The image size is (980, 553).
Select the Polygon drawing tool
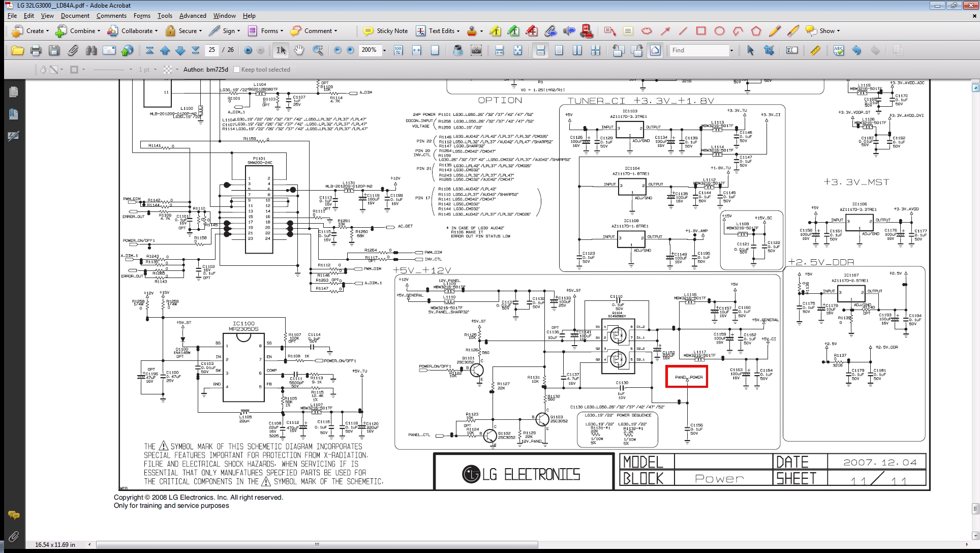(756, 31)
